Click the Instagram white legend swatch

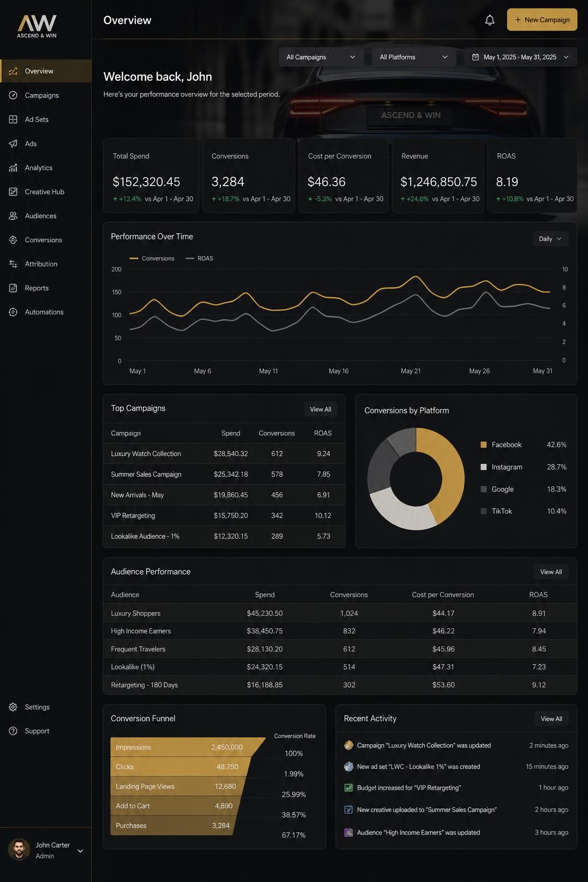(483, 467)
